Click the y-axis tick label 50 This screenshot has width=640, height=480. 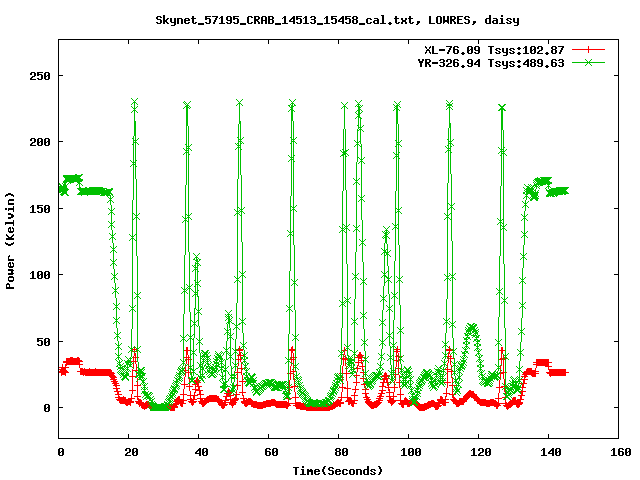[44, 342]
